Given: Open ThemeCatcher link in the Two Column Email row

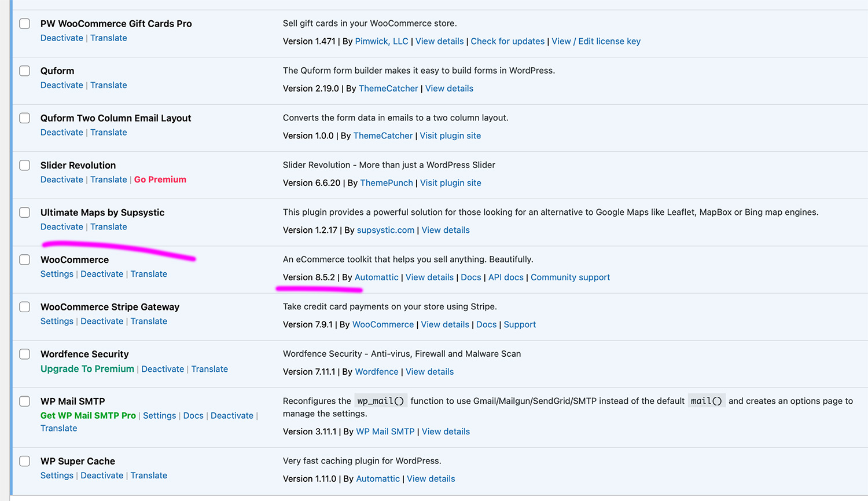Looking at the screenshot, I should pyautogui.click(x=383, y=136).
